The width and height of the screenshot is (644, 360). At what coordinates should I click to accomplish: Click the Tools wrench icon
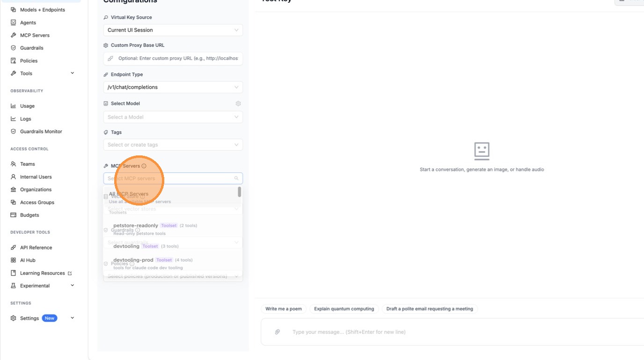pyautogui.click(x=14, y=73)
